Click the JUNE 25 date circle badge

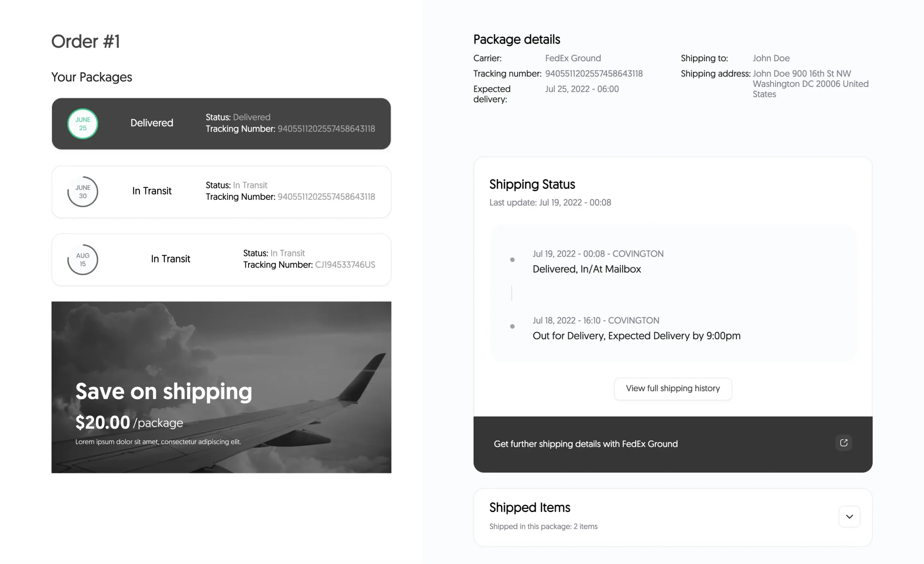coord(83,124)
